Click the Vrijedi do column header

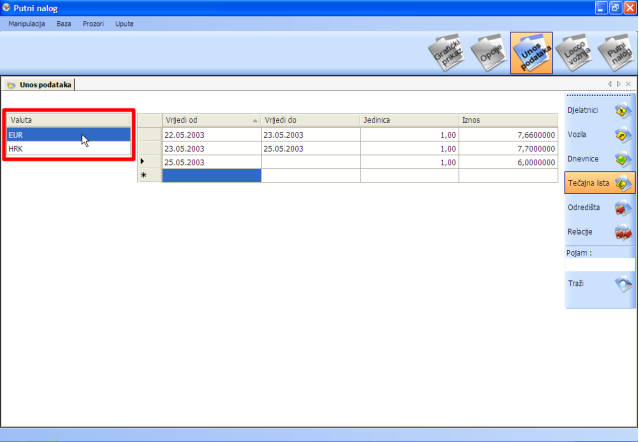click(x=311, y=120)
